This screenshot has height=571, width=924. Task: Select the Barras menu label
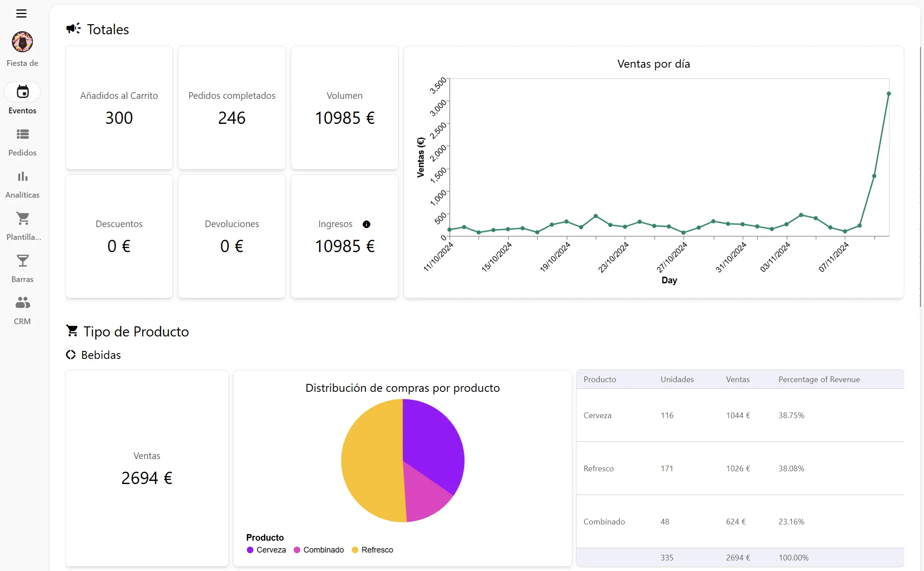22,279
